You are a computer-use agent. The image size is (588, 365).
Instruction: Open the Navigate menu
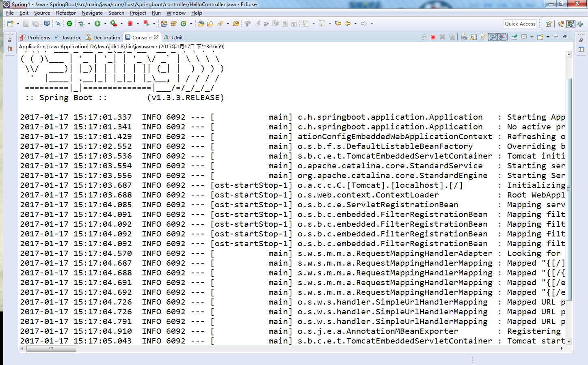pyautogui.click(x=92, y=13)
